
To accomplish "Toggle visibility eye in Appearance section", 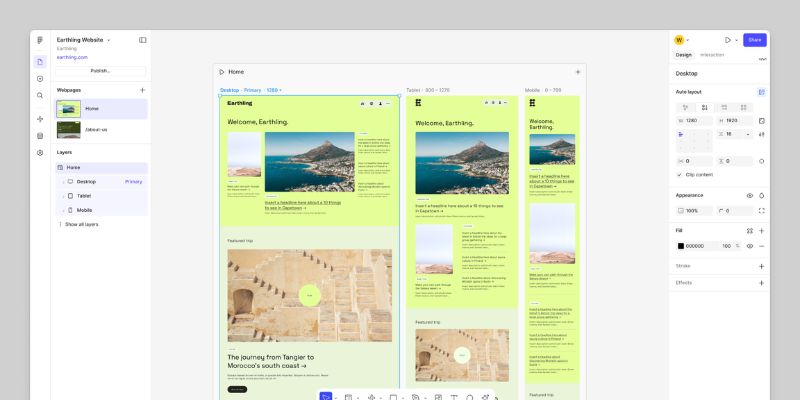I will pyautogui.click(x=750, y=195).
